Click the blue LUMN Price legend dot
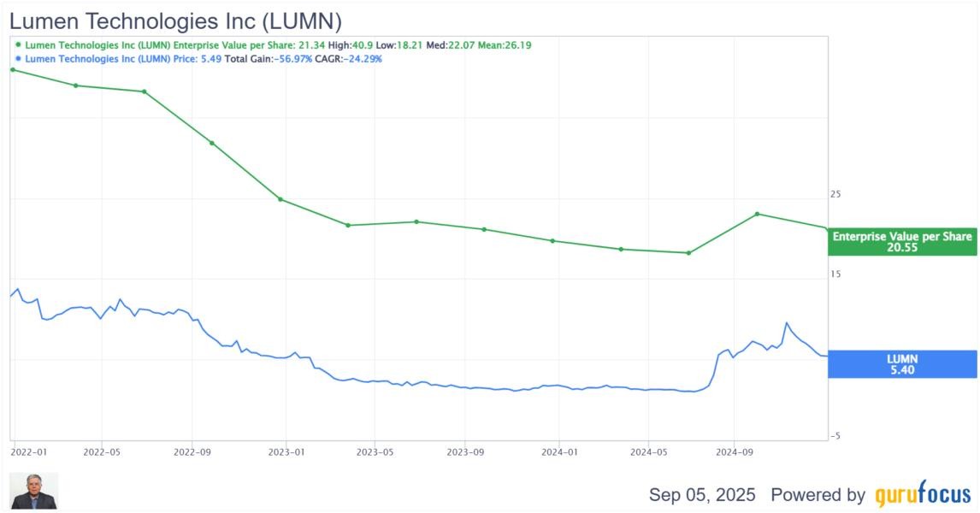Image resolution: width=980 pixels, height=513 pixels. pyautogui.click(x=18, y=59)
